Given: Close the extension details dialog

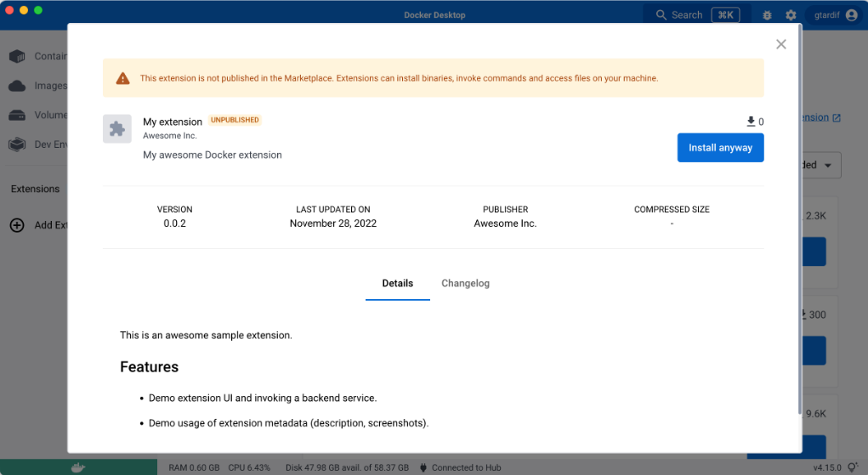Looking at the screenshot, I should [x=780, y=44].
